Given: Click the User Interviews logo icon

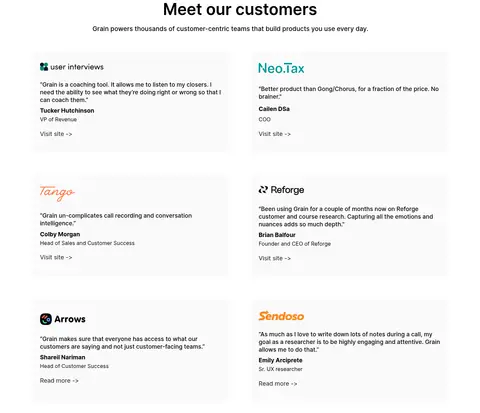Looking at the screenshot, I should pos(44,67).
